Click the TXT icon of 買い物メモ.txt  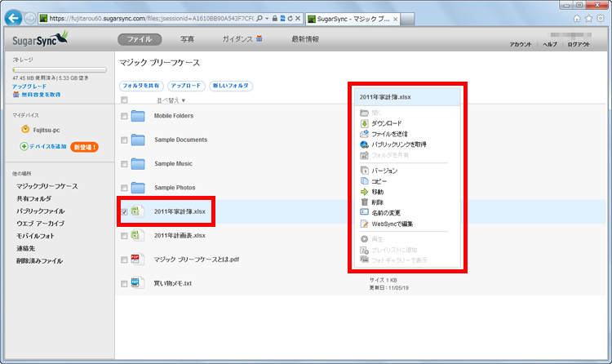pyautogui.click(x=137, y=283)
